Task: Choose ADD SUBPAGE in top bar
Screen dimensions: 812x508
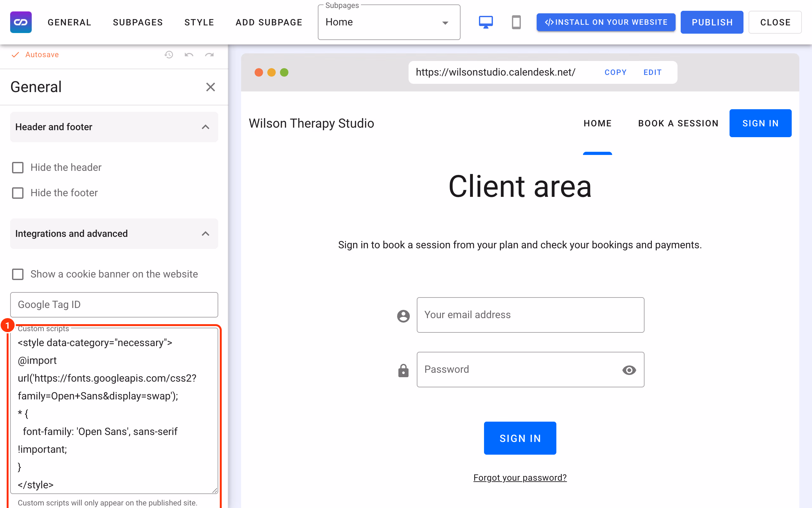Action: coord(269,22)
